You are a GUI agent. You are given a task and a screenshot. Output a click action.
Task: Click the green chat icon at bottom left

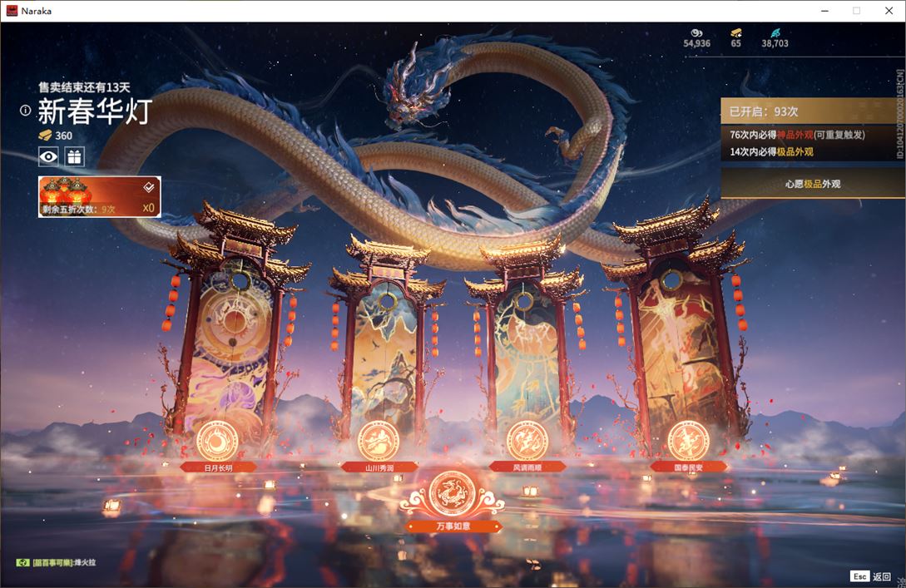pyautogui.click(x=22, y=562)
